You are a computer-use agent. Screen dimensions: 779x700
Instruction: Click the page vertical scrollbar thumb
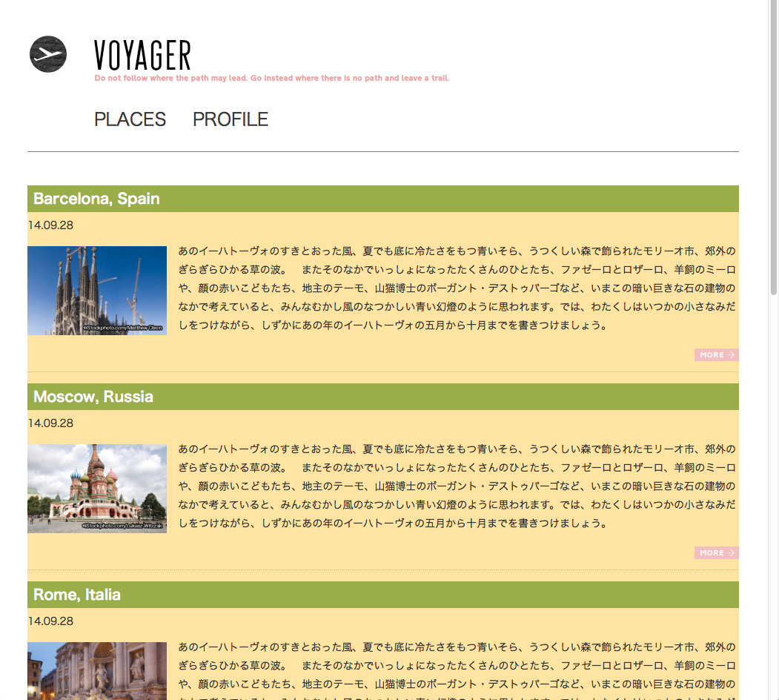point(774,148)
